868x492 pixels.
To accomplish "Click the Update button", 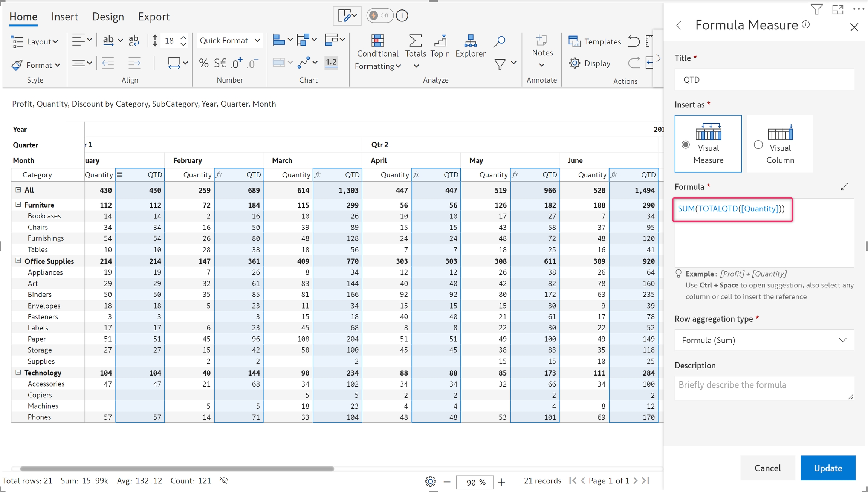I will tap(828, 468).
